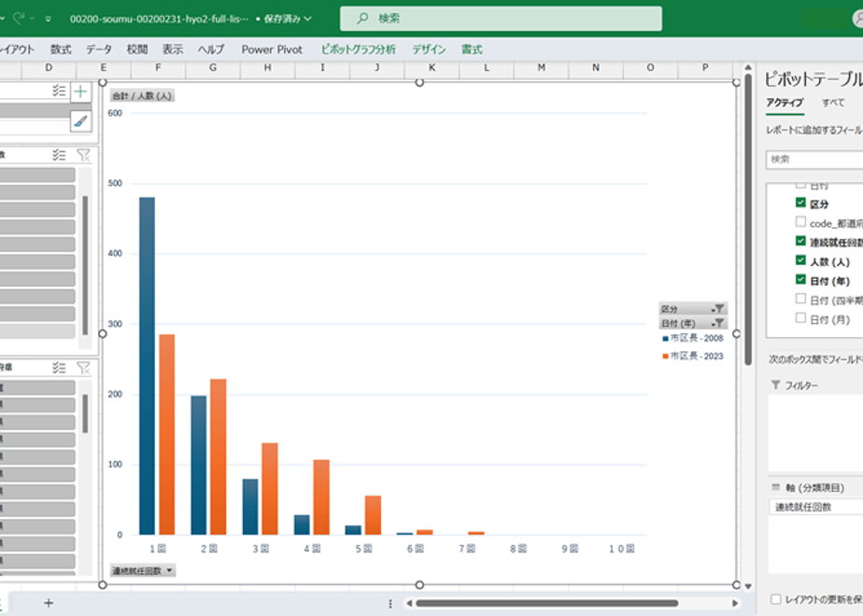Screen dimensions: 863x616
Task: Click the field list 検索 box
Action: 814,160
